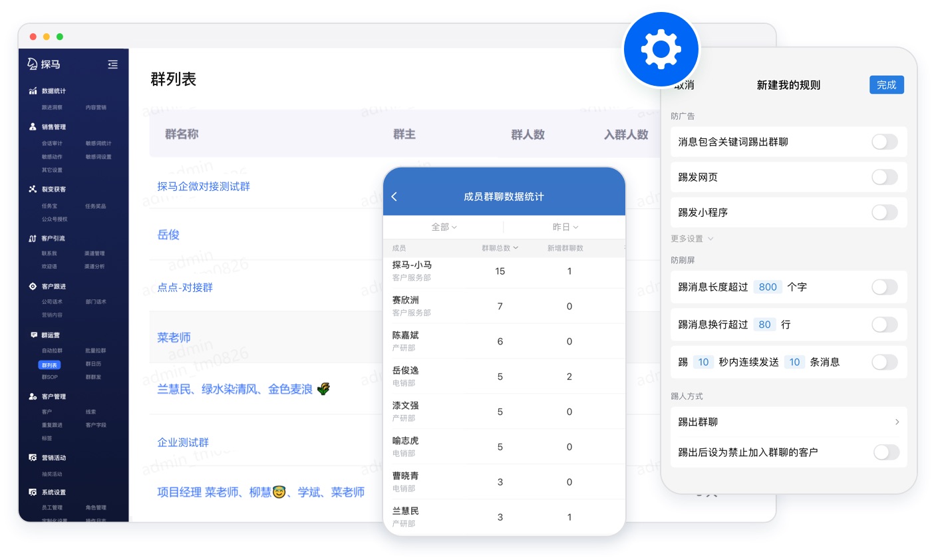934x560 pixels.
Task: Open the 全部 member filter dropdown
Action: (444, 227)
